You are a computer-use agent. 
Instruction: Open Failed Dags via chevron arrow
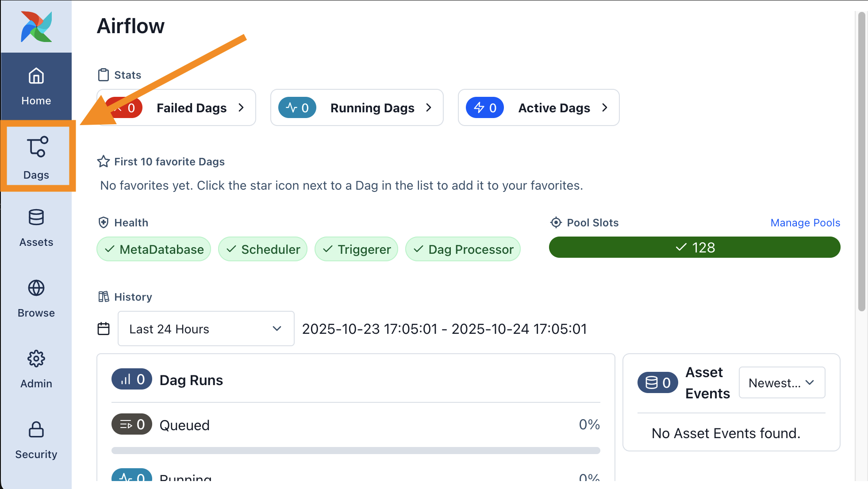point(241,107)
